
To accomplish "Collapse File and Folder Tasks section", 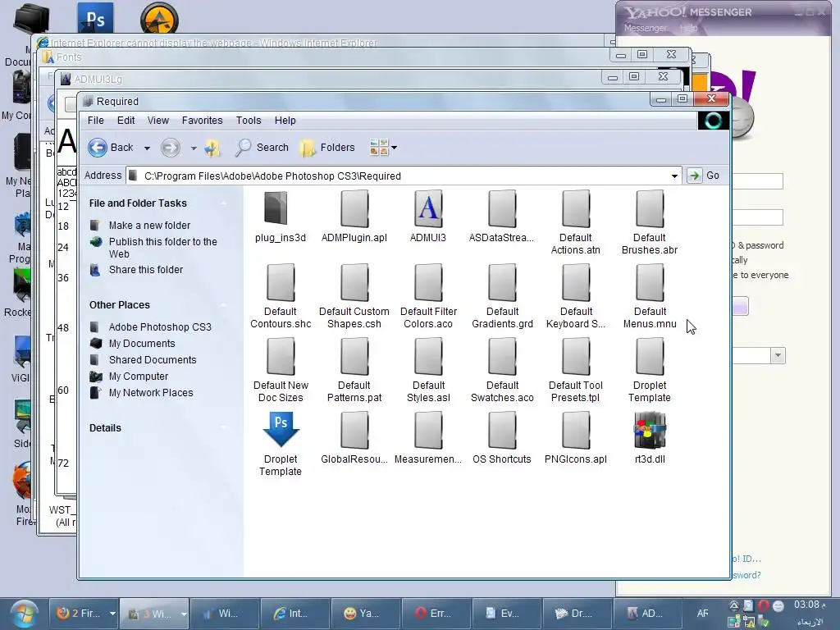I will [x=223, y=203].
